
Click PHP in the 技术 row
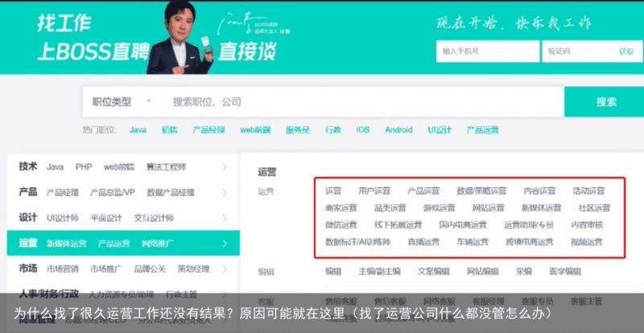point(84,167)
